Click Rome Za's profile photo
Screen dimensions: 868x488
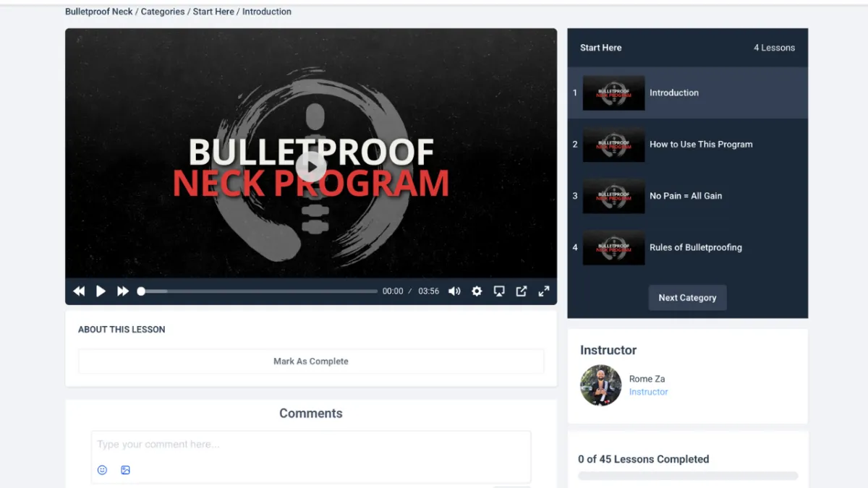(600, 385)
